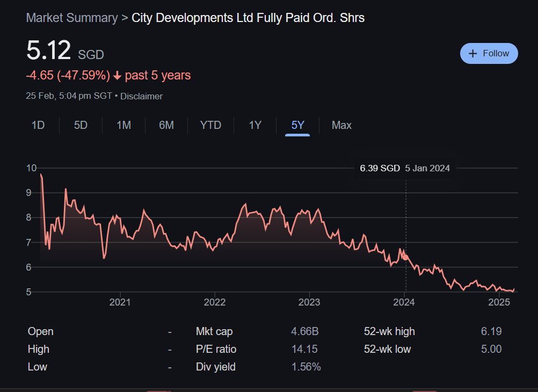This screenshot has width=538, height=392.
Task: Switch to the 5D range tab
Action: pos(81,125)
